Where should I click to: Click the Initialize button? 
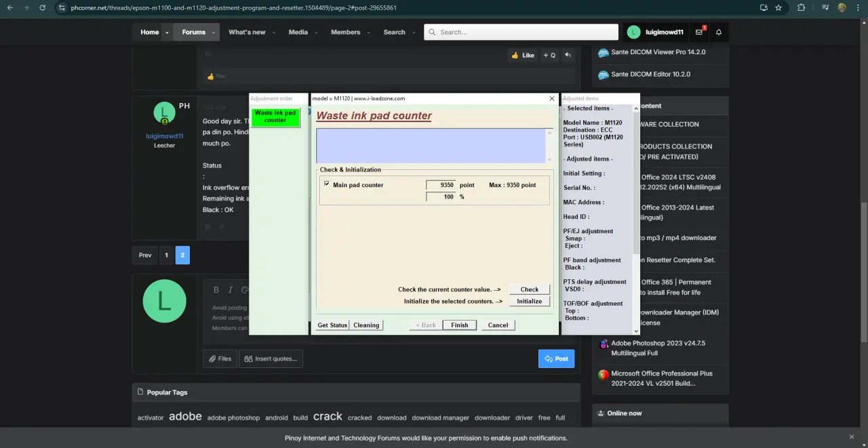click(530, 302)
